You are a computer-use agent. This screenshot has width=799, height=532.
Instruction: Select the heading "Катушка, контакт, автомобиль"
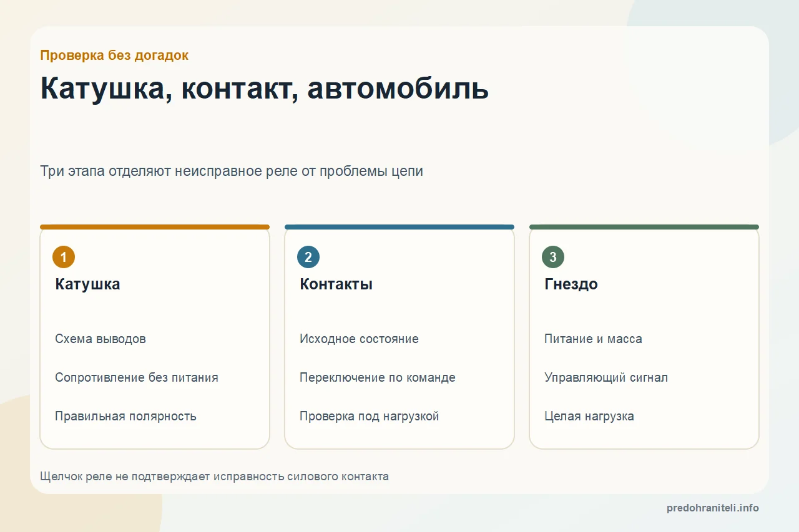[x=265, y=89]
